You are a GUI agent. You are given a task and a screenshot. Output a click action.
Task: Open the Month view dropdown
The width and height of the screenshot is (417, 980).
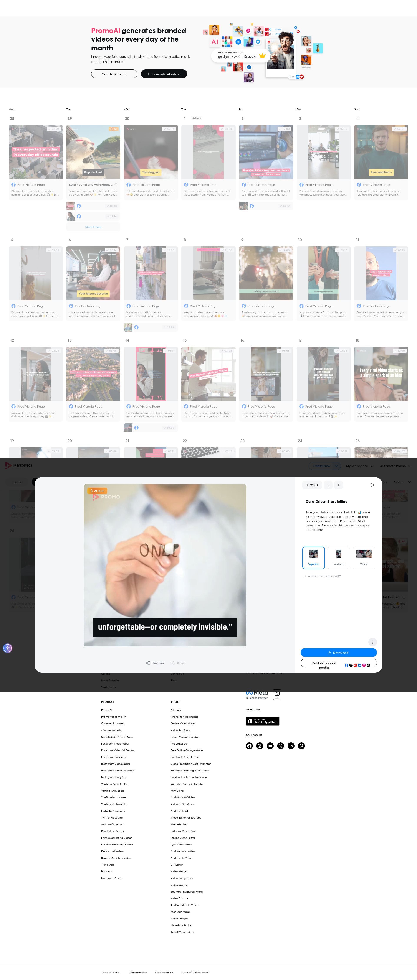[402, 482]
